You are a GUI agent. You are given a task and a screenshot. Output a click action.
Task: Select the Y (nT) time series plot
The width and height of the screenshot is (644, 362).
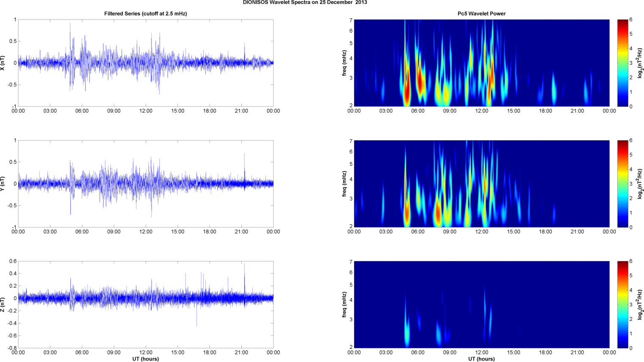point(146,184)
